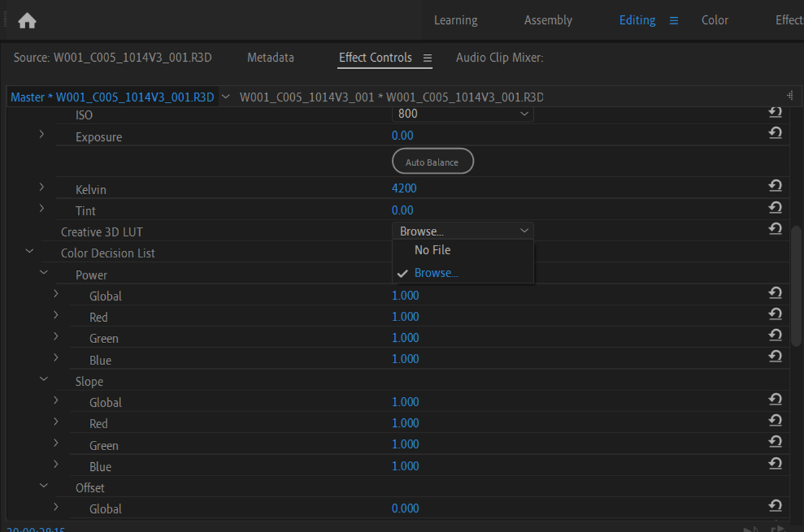This screenshot has height=532, width=804.
Task: Reset the Tint parameter
Action: (x=775, y=208)
